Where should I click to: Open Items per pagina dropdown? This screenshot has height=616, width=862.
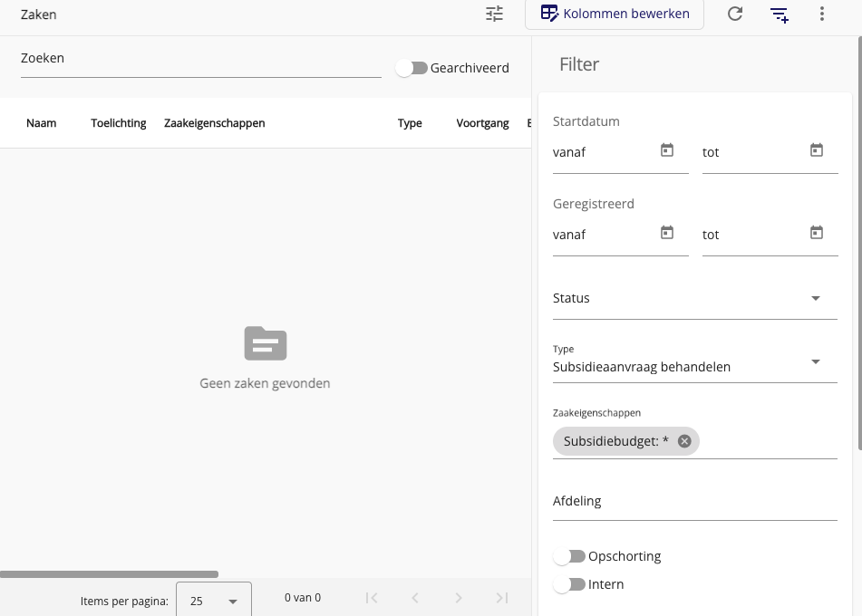click(x=214, y=601)
